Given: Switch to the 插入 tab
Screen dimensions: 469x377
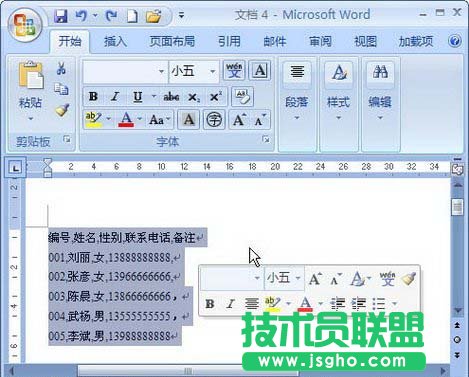Looking at the screenshot, I should (x=115, y=41).
